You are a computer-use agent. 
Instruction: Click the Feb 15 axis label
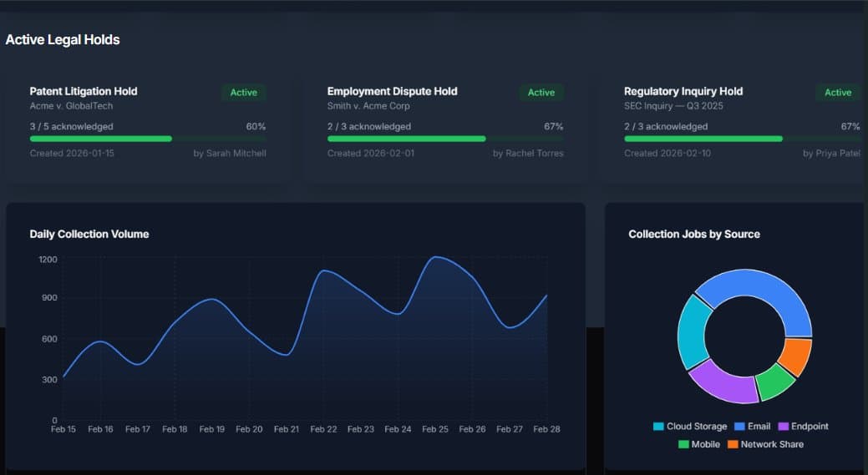[x=63, y=429]
